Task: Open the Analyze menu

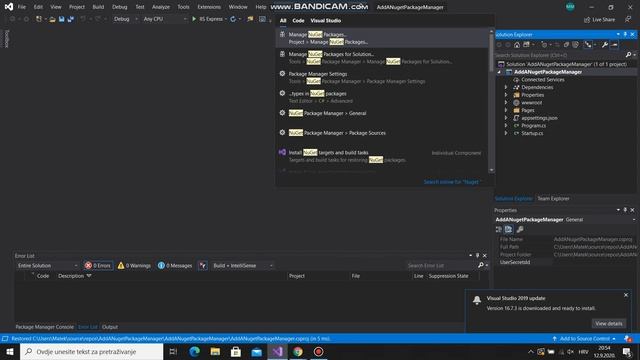Action: point(161,7)
